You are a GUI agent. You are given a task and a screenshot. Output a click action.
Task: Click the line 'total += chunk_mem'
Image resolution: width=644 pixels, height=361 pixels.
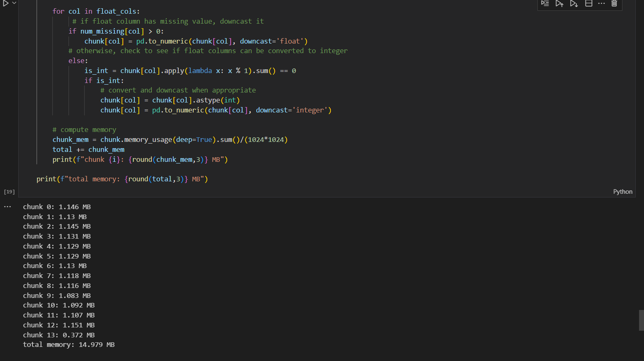coord(88,149)
